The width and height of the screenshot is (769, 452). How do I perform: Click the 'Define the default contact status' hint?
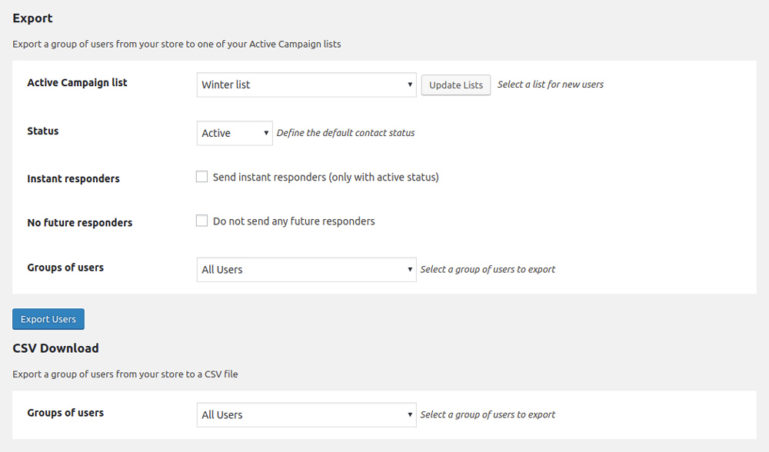(345, 133)
